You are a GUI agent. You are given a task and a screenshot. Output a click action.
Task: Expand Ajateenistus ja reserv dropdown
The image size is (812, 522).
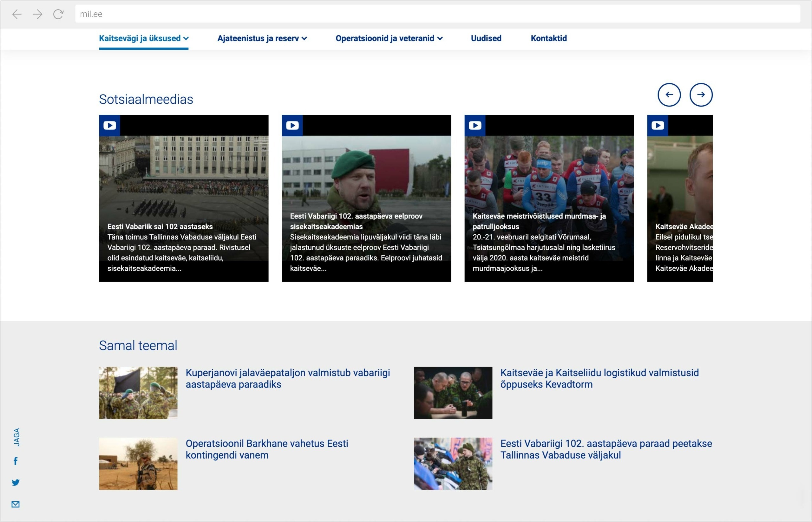pos(262,38)
